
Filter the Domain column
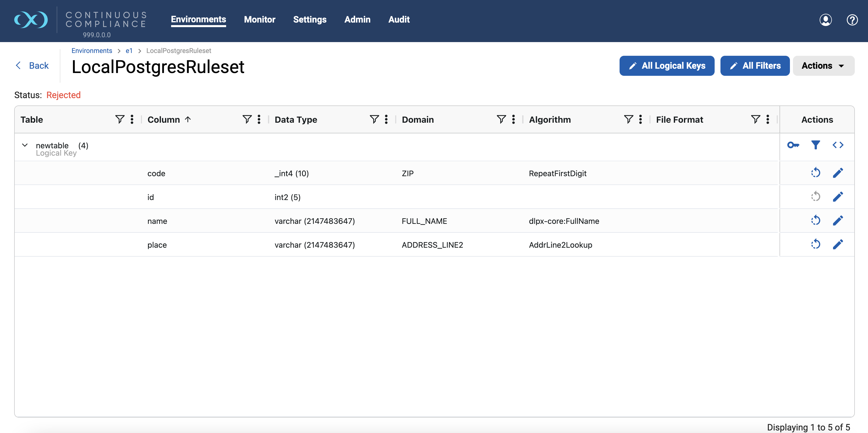point(501,119)
